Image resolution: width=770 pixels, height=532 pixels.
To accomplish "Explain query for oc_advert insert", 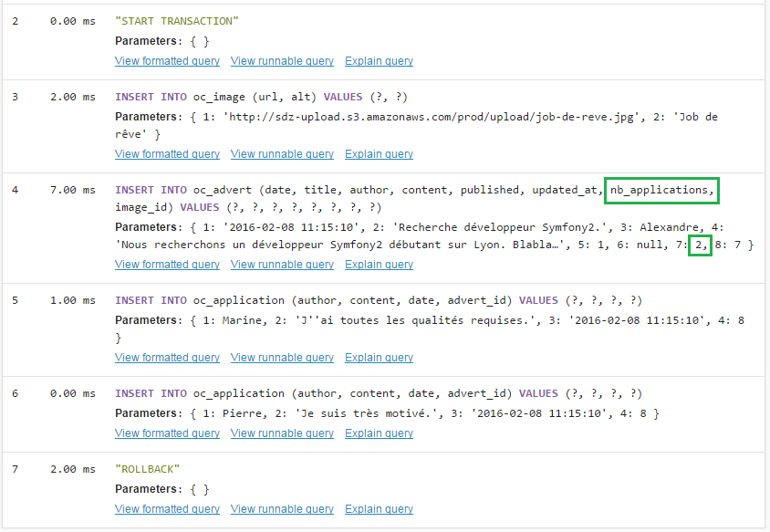I will pyautogui.click(x=379, y=265).
